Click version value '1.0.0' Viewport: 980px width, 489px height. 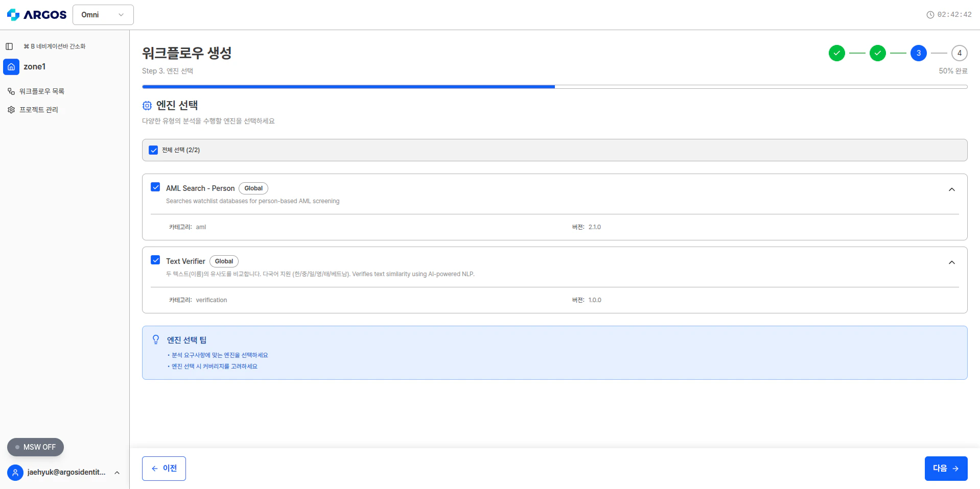coord(595,300)
